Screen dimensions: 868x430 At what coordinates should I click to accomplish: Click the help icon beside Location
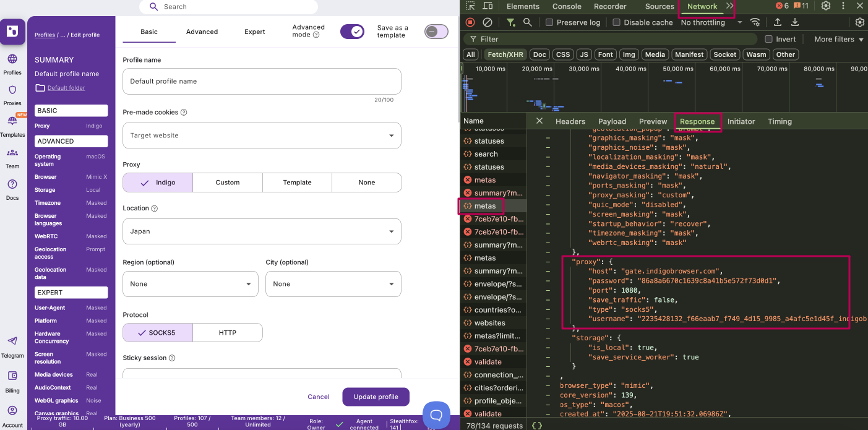155,209
